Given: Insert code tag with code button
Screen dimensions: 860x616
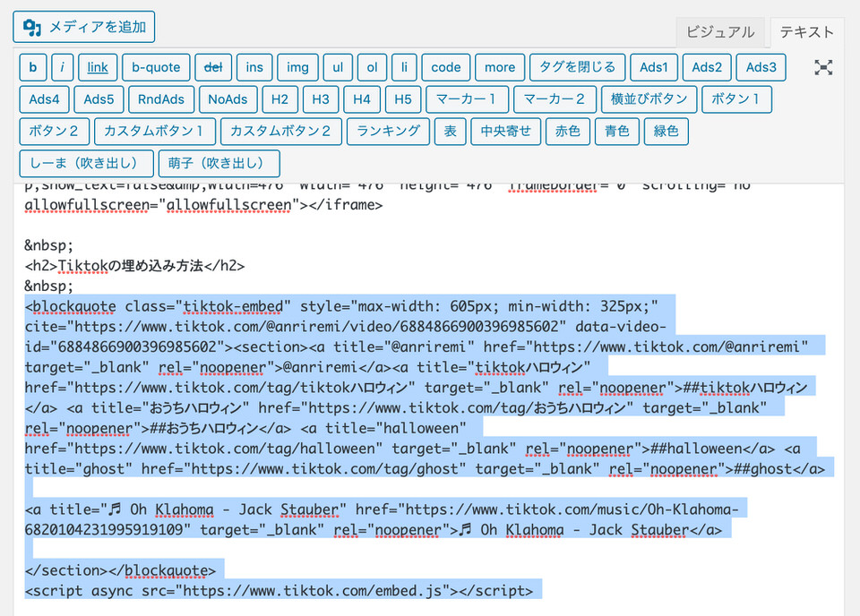Looking at the screenshot, I should point(446,67).
